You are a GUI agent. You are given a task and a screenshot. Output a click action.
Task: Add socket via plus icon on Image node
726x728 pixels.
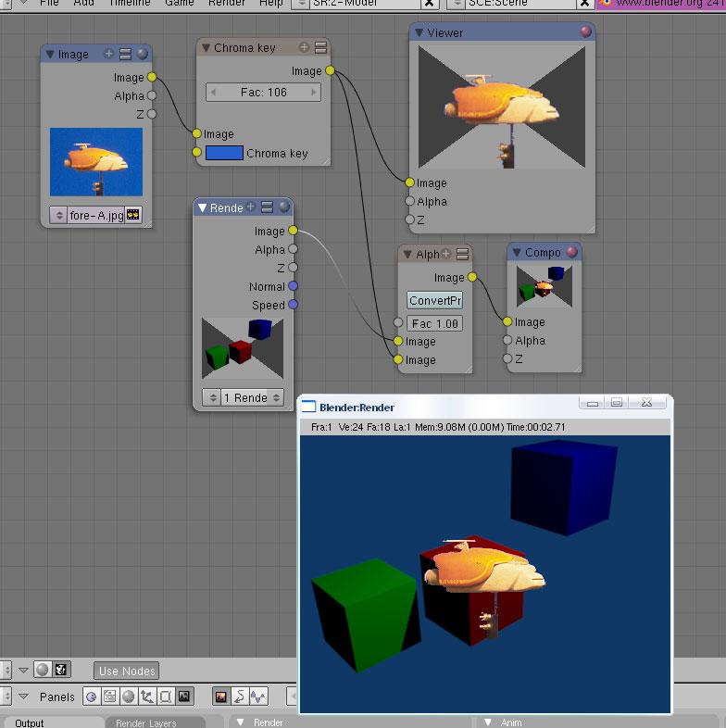[x=108, y=54]
